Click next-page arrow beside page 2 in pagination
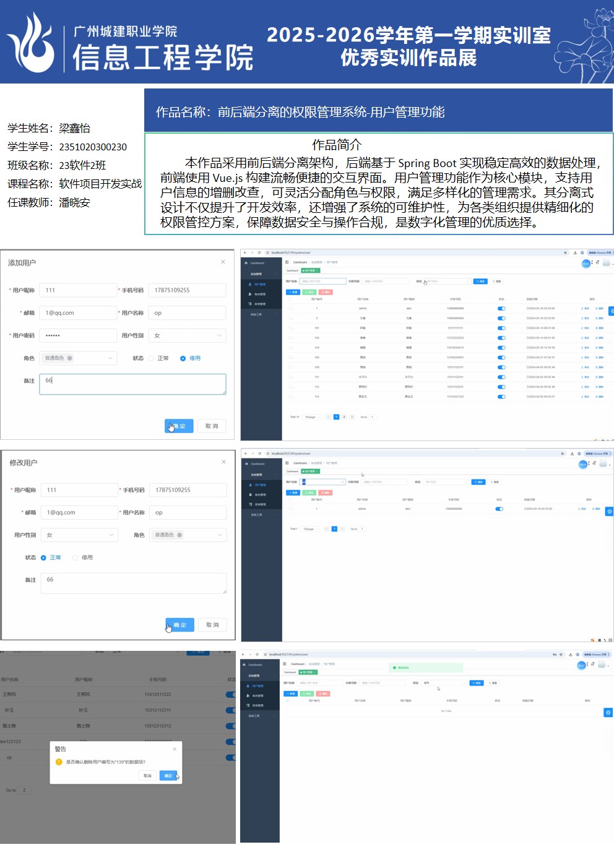The height and width of the screenshot is (868, 614). (352, 417)
